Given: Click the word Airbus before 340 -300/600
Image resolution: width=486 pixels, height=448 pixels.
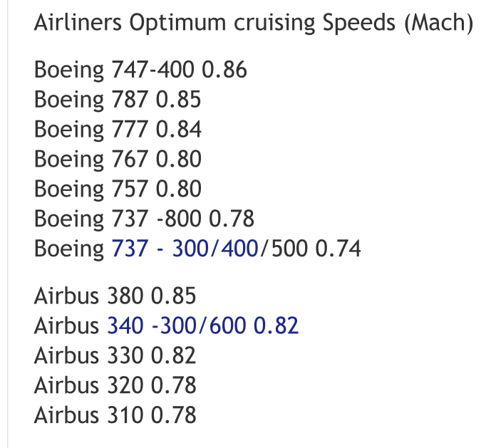Looking at the screenshot, I should [66, 325].
